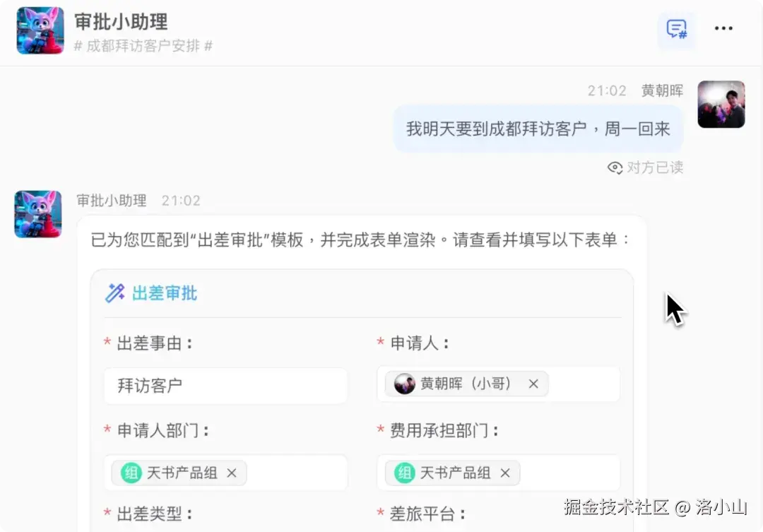Click 黄朝晖's profile avatar
Image resolution: width=763 pixels, height=532 pixels.
(721, 105)
